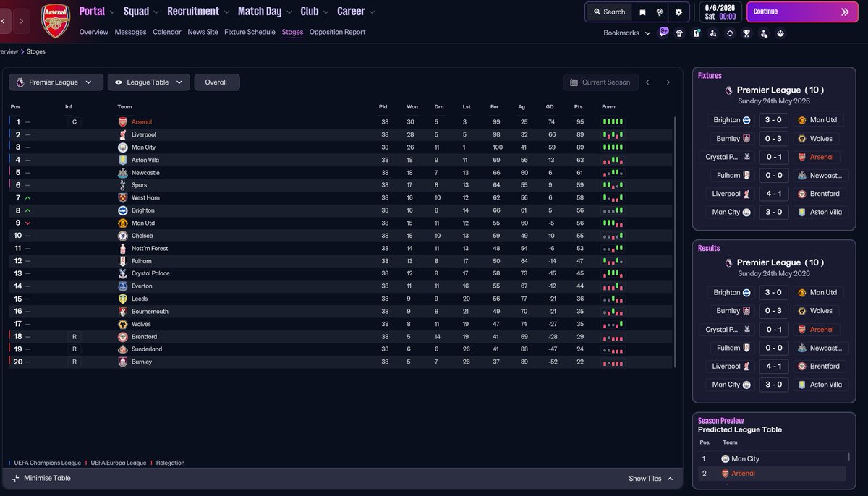Click Man City in Predicted League Table

coord(745,459)
